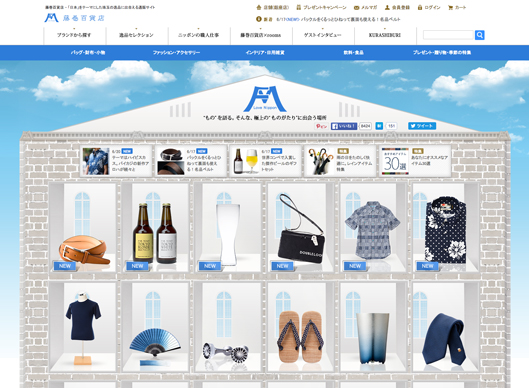This screenshot has height=388, width=529.
Task: Select the gifts and seasonal features category
Action: coord(442,53)
